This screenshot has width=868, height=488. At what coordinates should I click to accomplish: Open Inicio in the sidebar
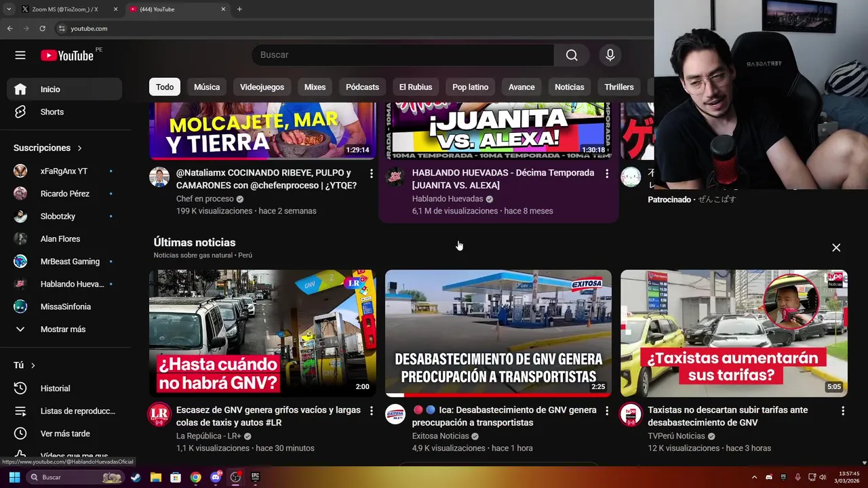tap(64, 89)
